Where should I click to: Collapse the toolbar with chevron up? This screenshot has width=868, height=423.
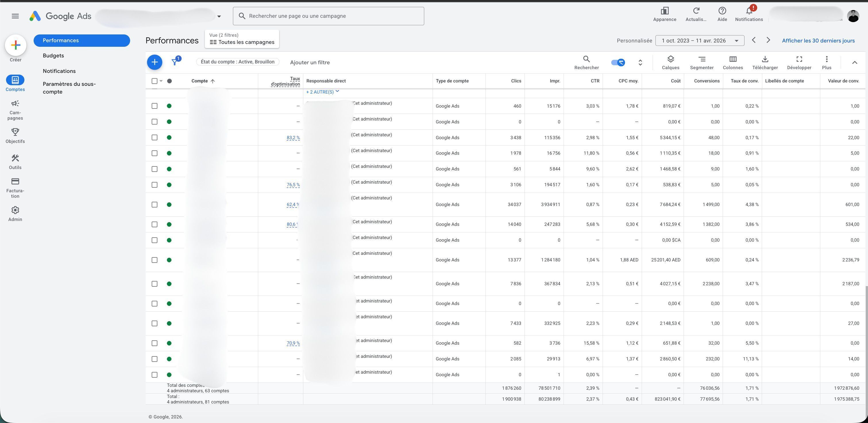(x=854, y=62)
